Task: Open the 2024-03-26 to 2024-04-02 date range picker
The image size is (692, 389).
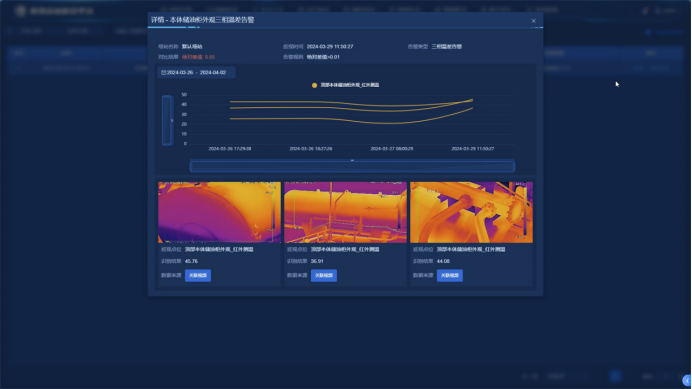Action: click(196, 72)
